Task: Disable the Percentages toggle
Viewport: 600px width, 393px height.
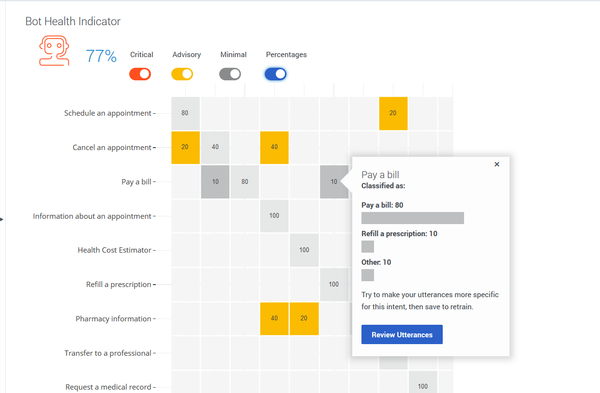Action: [x=276, y=74]
